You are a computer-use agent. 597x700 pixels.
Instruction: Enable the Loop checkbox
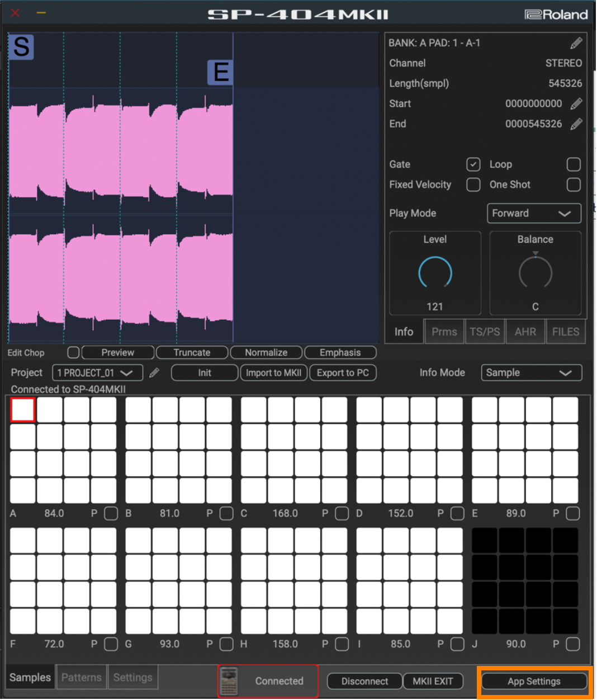tap(574, 164)
